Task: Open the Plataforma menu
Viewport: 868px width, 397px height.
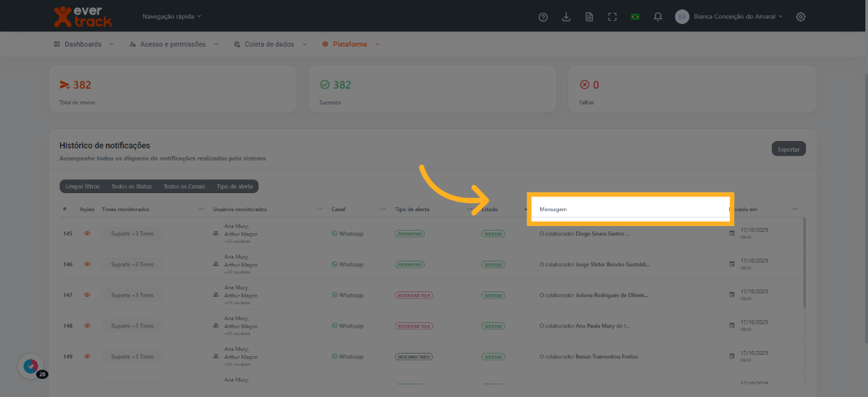Action: [351, 44]
